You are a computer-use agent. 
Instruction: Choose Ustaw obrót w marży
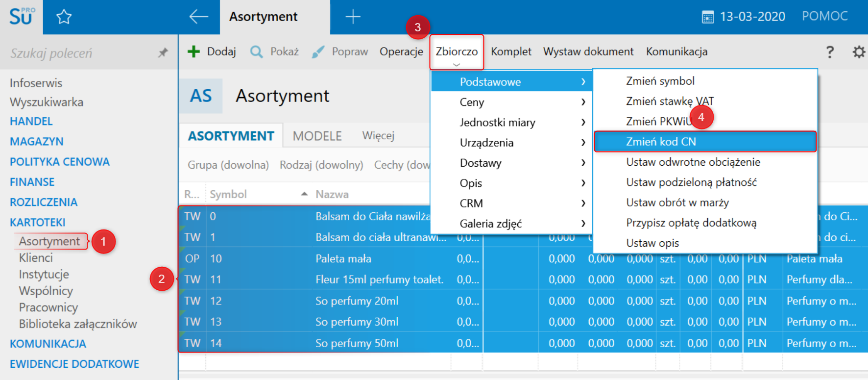tap(705, 203)
